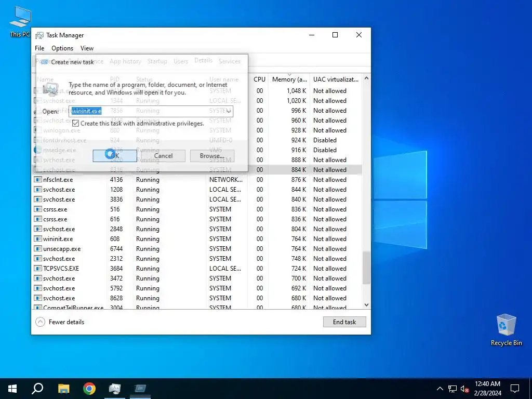Viewport: 532px width, 399px height.
Task: Click the 1,048 K memory value
Action: pos(296,90)
